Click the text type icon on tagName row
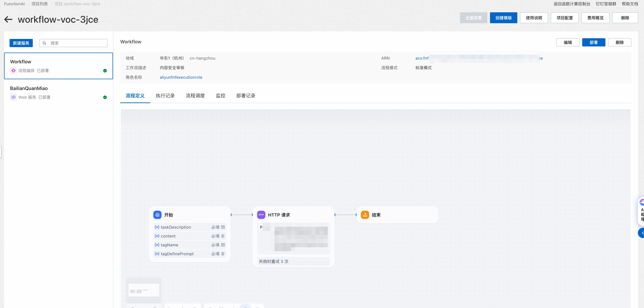644x308 pixels. pyautogui.click(x=223, y=245)
